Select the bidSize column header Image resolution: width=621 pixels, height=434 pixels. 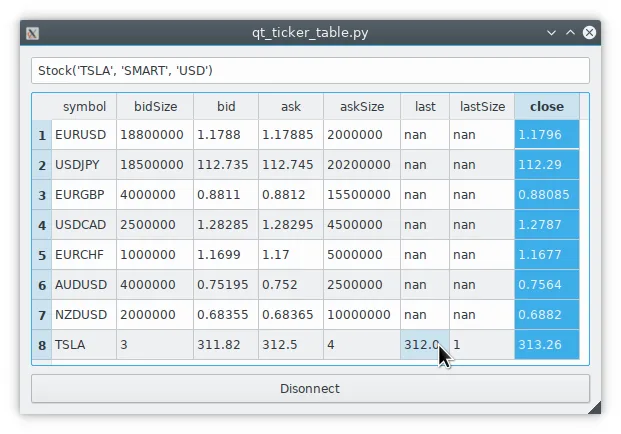(x=155, y=107)
